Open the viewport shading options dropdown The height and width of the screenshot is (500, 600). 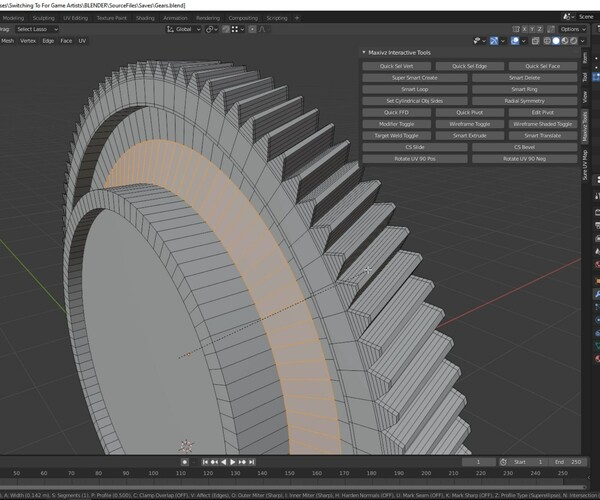click(x=582, y=41)
